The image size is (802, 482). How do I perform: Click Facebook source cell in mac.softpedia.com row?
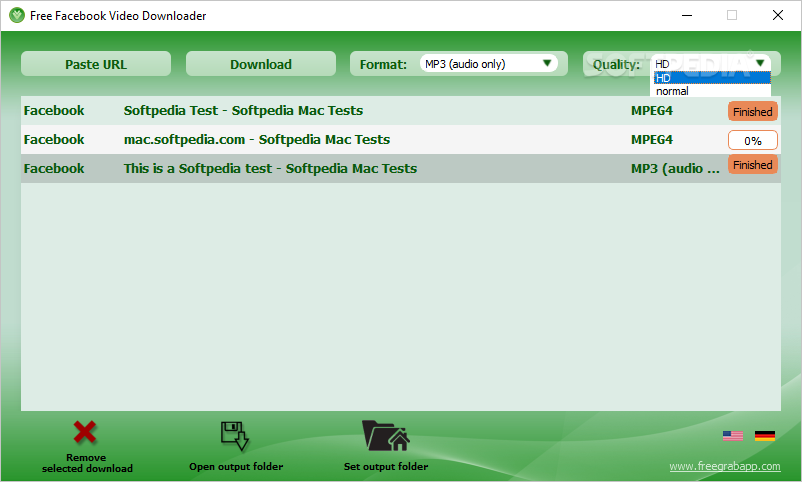54,140
